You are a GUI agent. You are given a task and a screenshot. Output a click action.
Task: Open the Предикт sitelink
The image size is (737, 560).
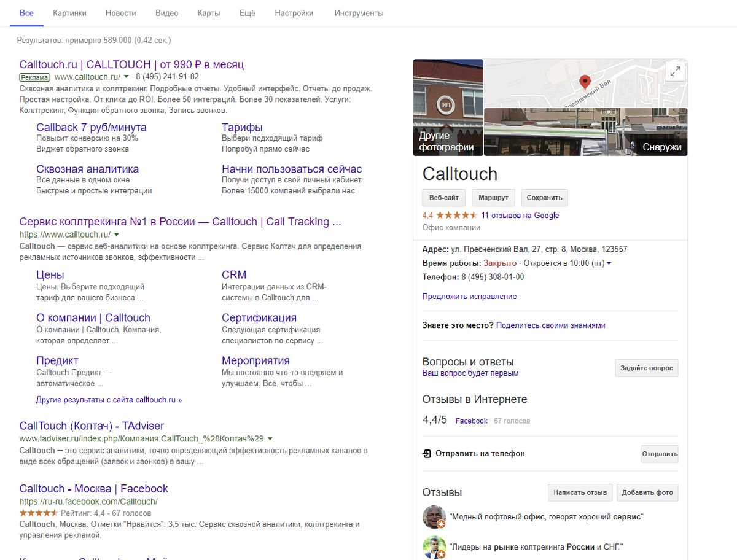click(57, 360)
